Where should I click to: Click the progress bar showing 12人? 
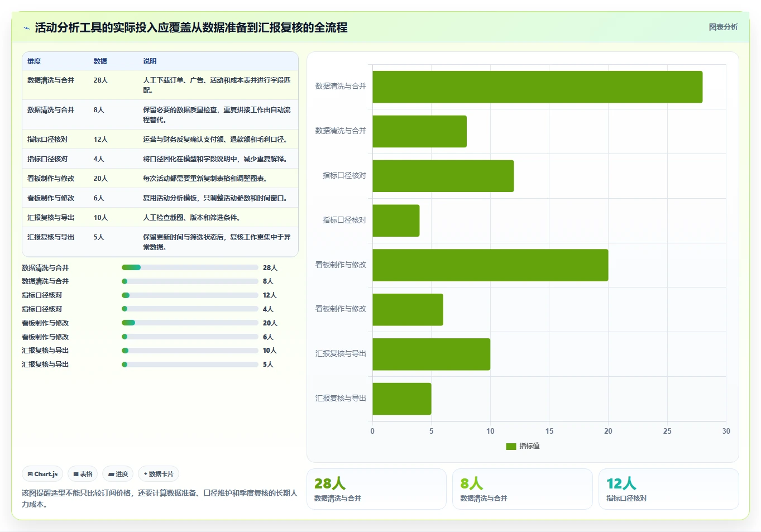click(190, 295)
